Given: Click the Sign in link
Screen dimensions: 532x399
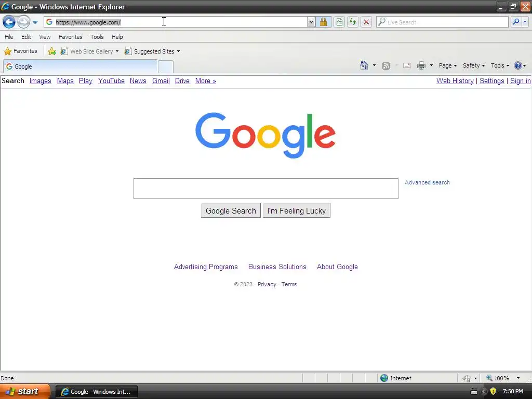Looking at the screenshot, I should [x=521, y=81].
